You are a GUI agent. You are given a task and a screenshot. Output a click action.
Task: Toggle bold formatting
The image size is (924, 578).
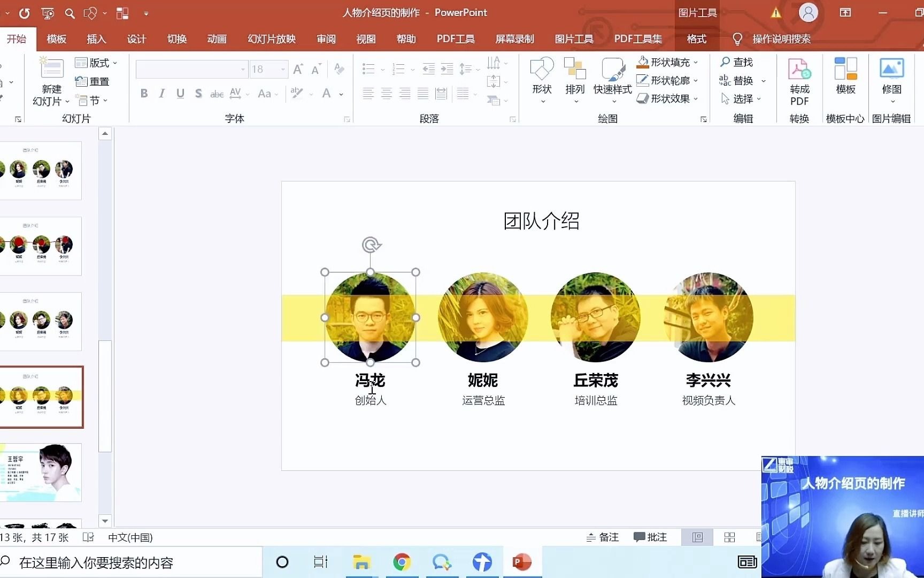pos(143,93)
